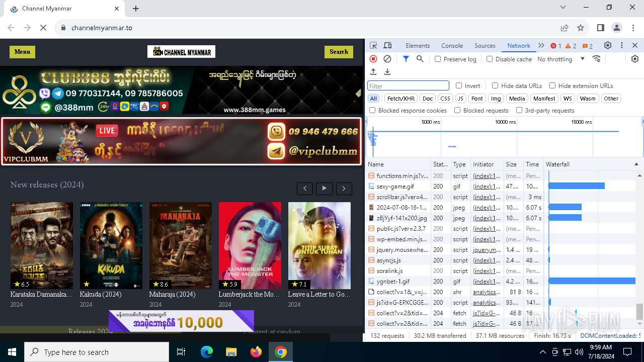Open the Kakuda (2024) poster
644x362 pixels.
click(111, 245)
